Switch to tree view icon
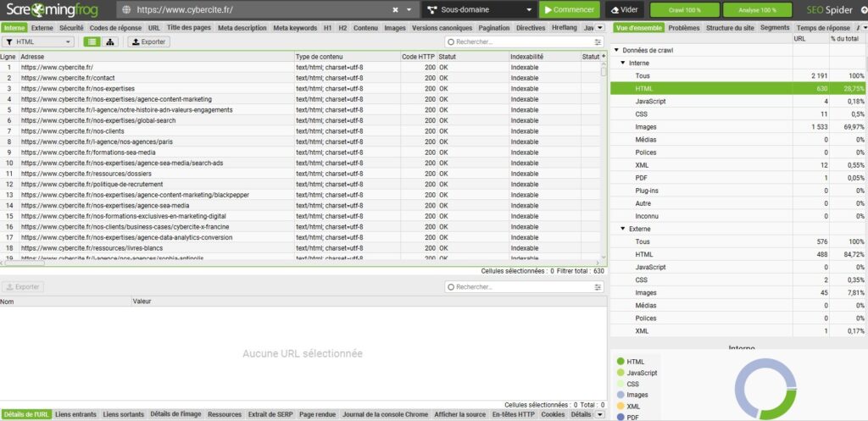The image size is (868, 421). (x=109, y=42)
